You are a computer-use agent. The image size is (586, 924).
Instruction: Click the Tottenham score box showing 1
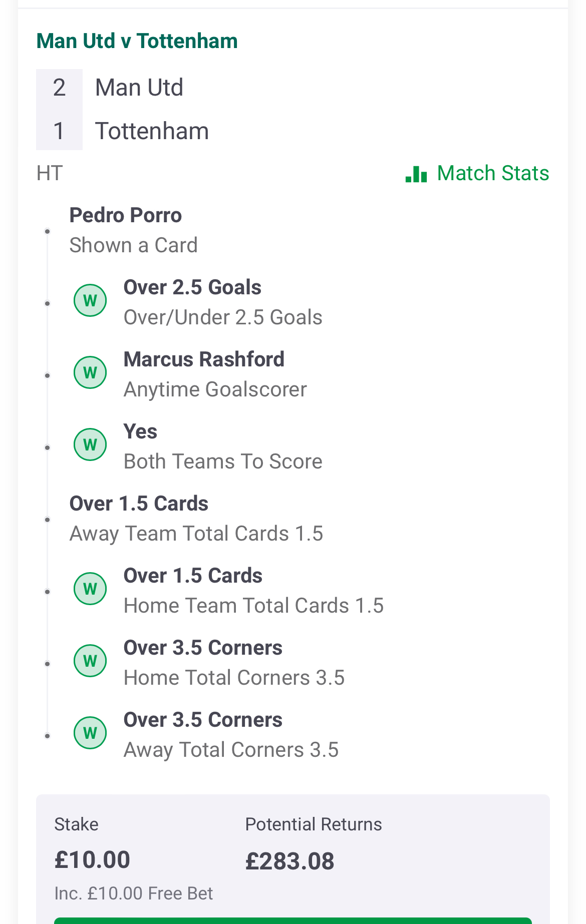(59, 131)
